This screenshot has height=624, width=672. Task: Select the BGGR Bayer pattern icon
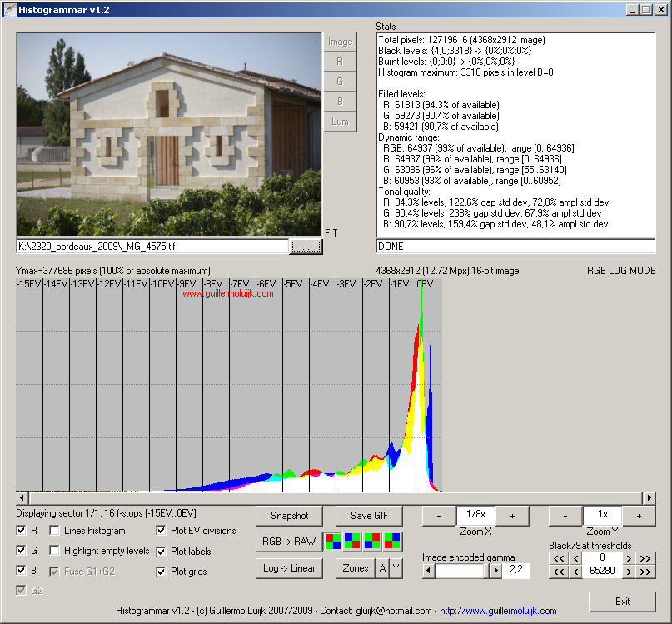click(353, 542)
